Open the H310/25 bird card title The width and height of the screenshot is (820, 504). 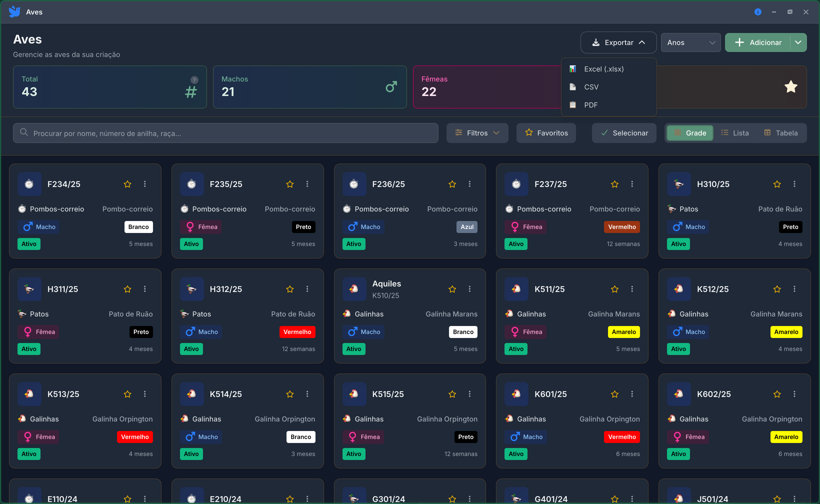(713, 184)
